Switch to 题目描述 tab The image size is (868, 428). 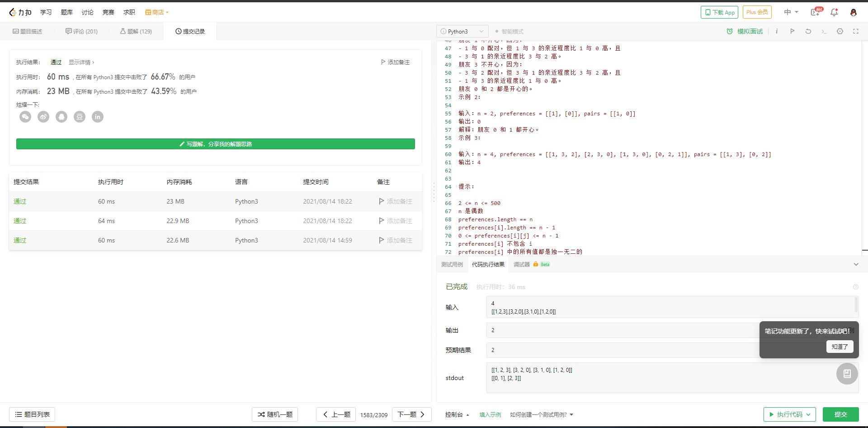pyautogui.click(x=28, y=31)
